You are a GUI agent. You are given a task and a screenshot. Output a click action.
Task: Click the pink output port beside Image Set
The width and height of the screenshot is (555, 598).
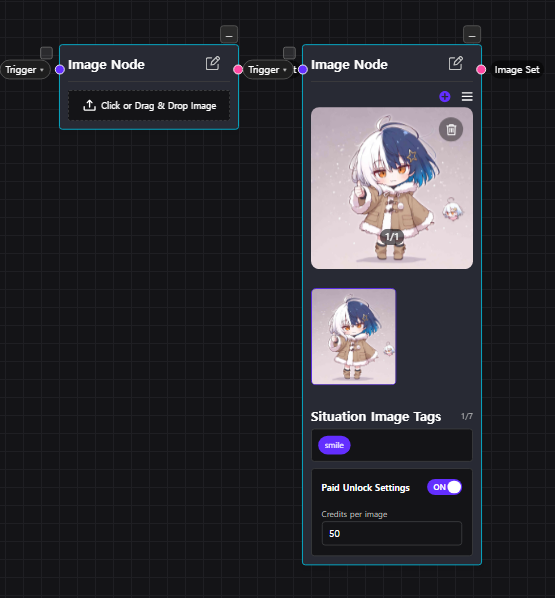(x=481, y=69)
